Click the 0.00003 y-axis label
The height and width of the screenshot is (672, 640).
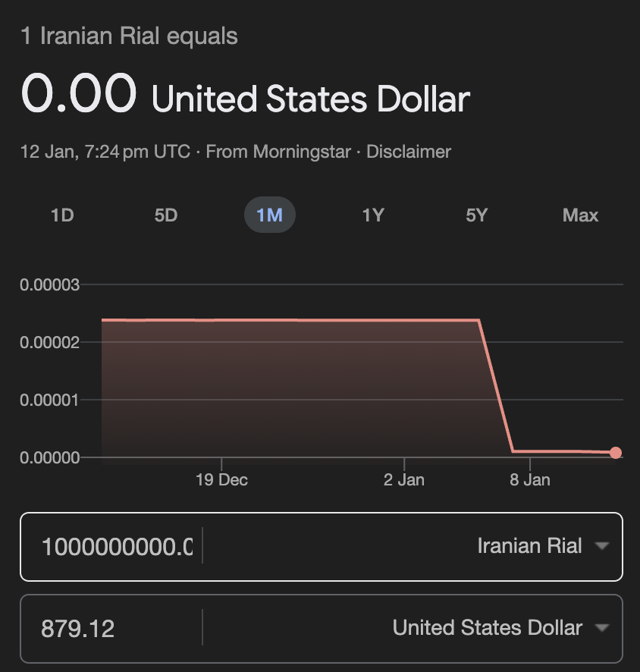click(x=50, y=285)
